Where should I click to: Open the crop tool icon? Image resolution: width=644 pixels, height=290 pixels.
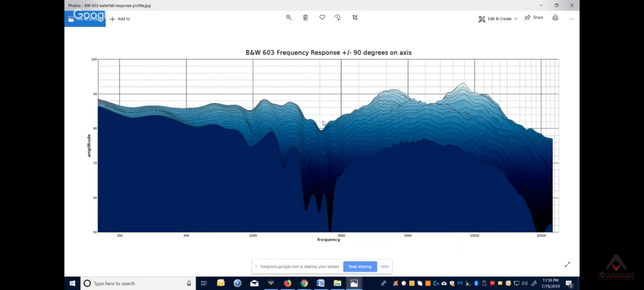(355, 17)
